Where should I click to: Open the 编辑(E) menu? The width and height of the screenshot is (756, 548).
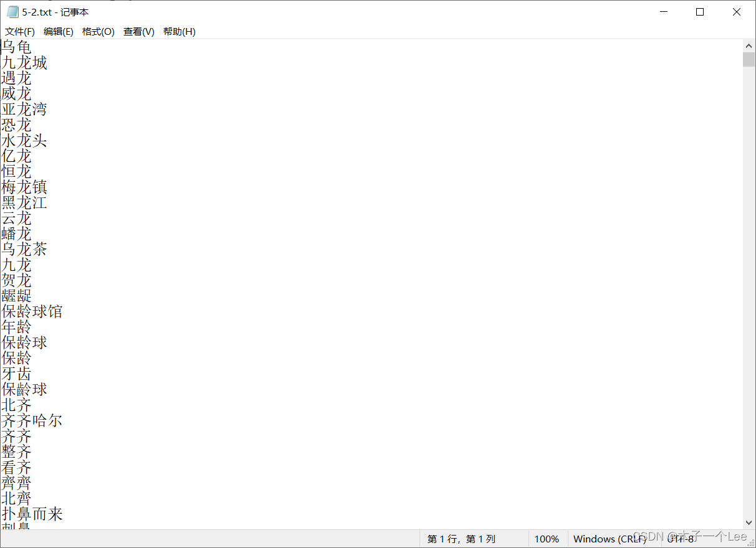(x=59, y=32)
